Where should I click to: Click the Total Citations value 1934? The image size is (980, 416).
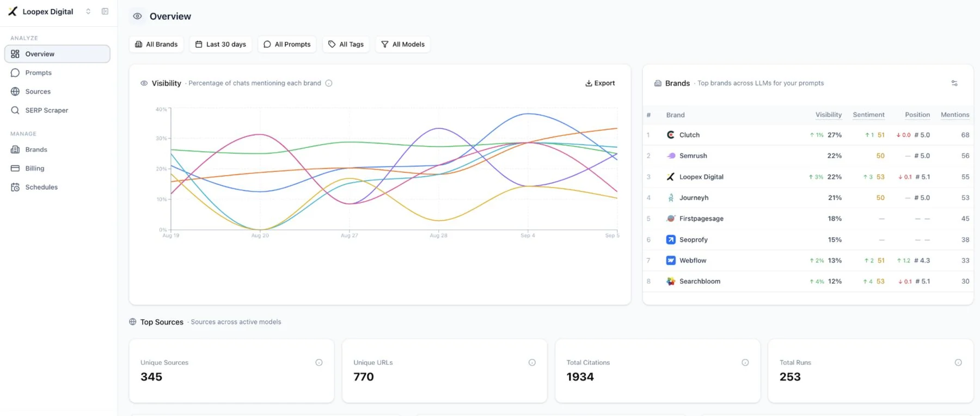580,377
